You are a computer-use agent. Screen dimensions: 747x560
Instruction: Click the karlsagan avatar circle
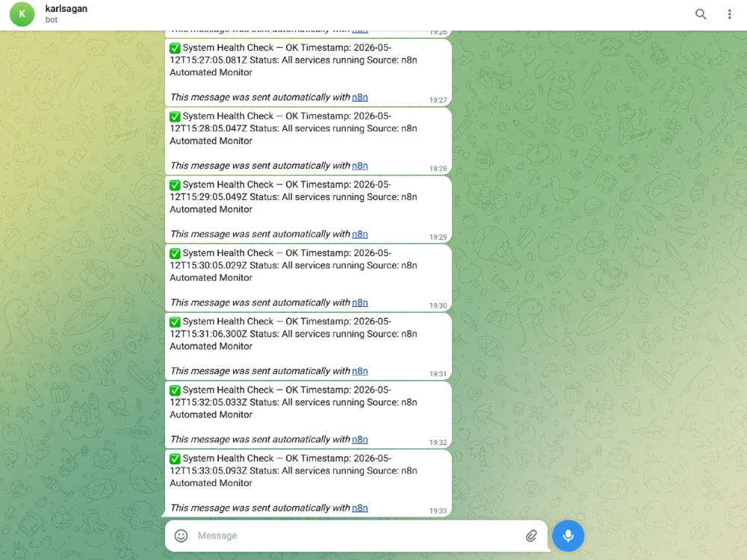click(22, 14)
